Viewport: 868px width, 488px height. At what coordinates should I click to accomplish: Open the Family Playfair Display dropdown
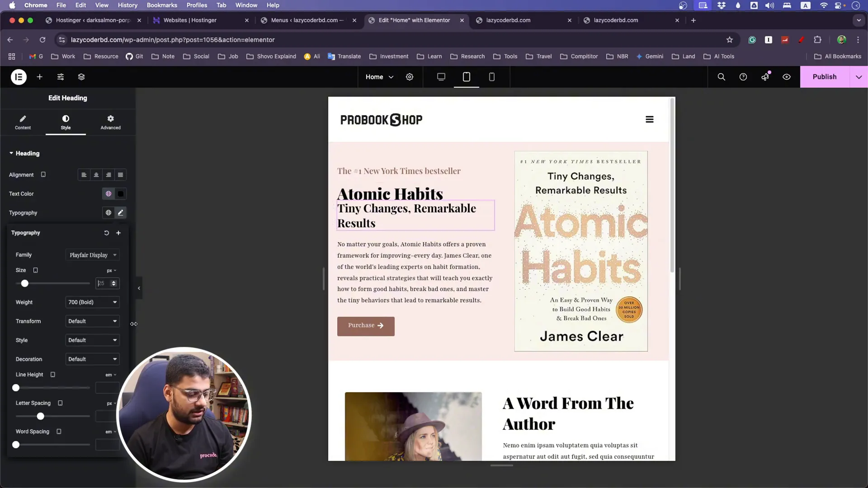coord(93,255)
